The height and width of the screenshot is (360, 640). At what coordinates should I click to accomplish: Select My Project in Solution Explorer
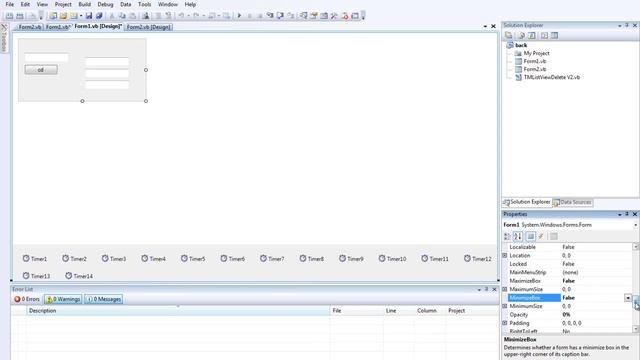536,53
